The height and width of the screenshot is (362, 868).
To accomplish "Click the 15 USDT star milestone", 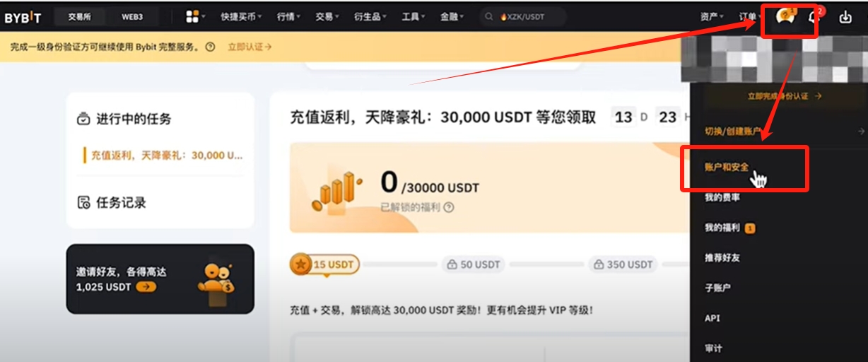I will click(324, 264).
